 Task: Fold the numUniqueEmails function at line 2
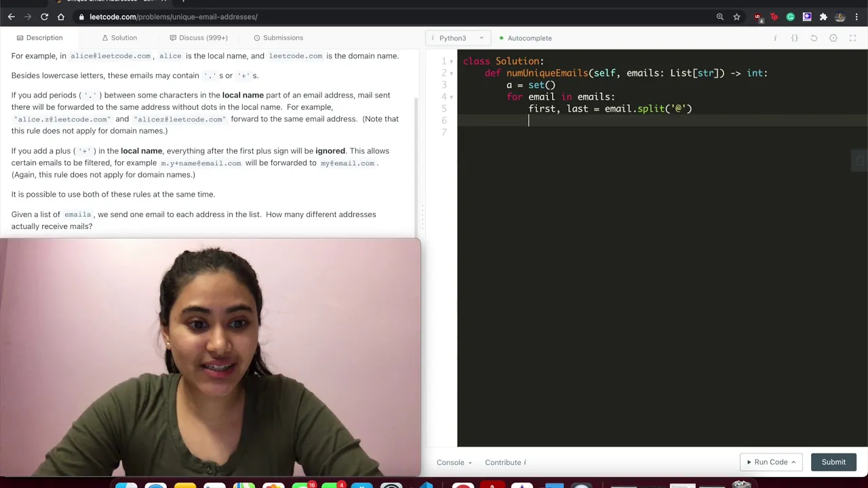(452, 73)
